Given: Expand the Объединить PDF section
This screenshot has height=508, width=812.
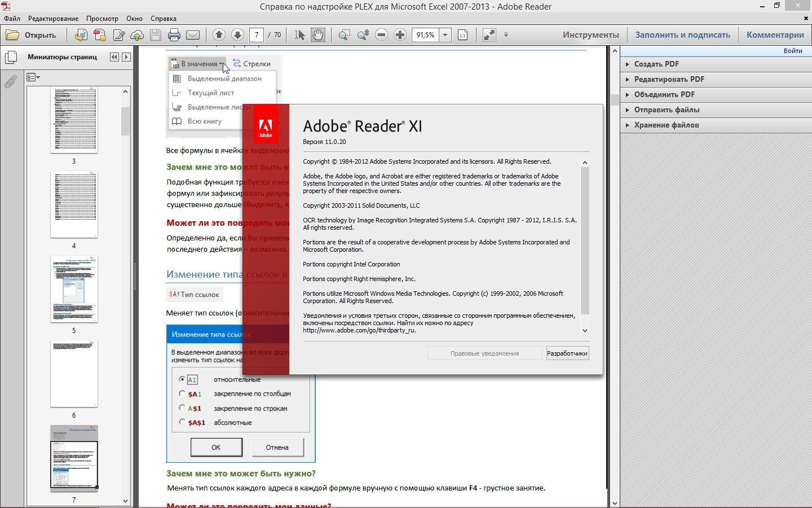Looking at the screenshot, I should coord(716,94).
